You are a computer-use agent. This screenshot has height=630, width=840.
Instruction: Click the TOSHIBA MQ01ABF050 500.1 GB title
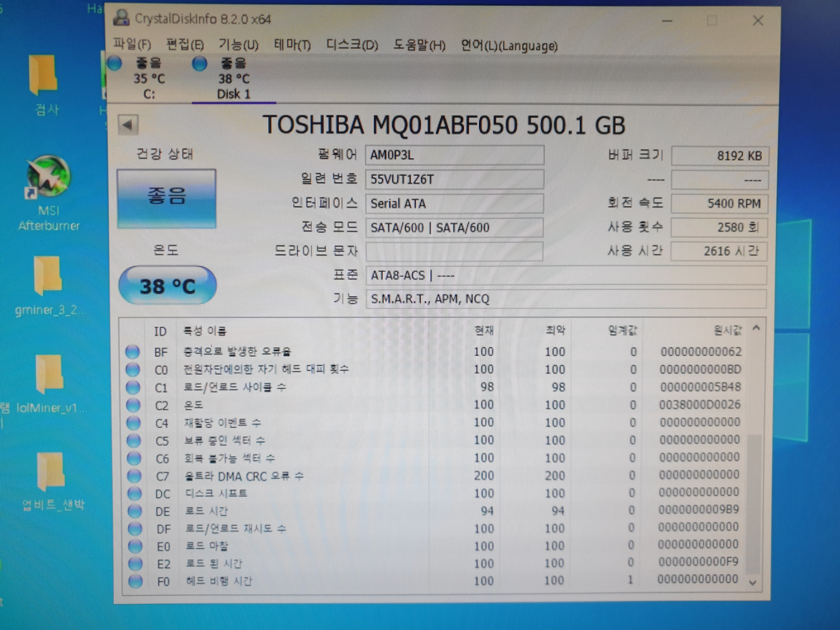[444, 125]
